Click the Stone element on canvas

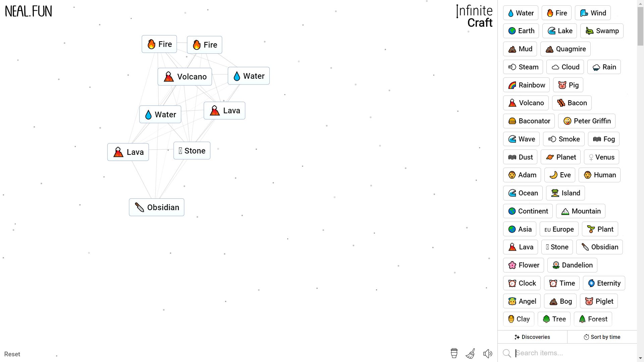(192, 151)
